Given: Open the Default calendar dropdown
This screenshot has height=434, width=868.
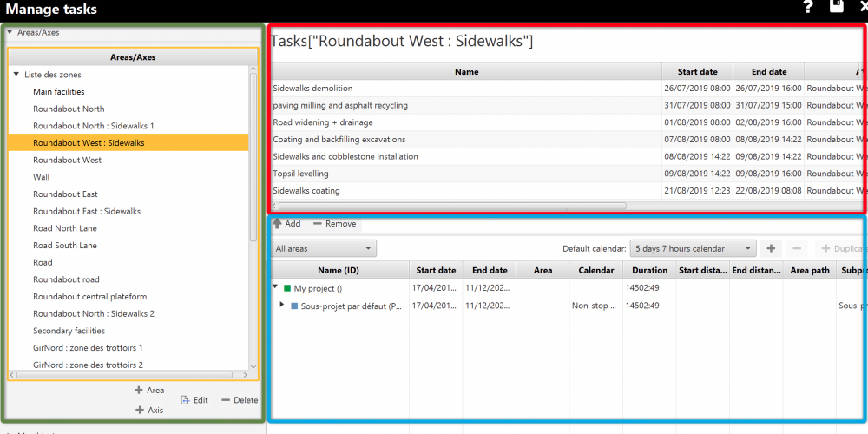Looking at the screenshot, I should point(693,248).
